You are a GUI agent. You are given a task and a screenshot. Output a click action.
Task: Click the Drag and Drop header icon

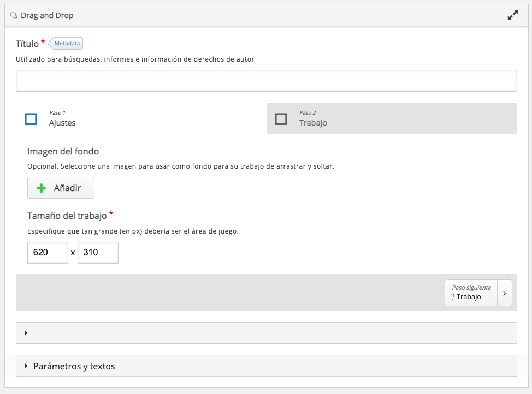14,15
